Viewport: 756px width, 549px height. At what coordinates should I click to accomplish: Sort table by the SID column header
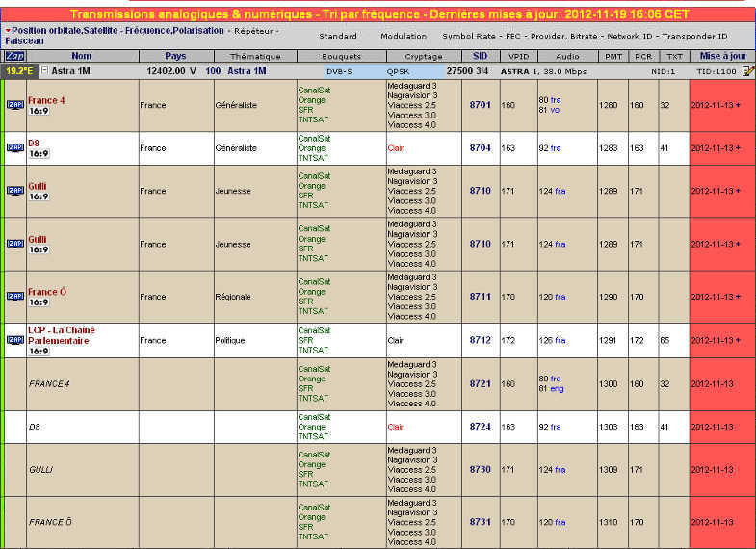[x=481, y=56]
